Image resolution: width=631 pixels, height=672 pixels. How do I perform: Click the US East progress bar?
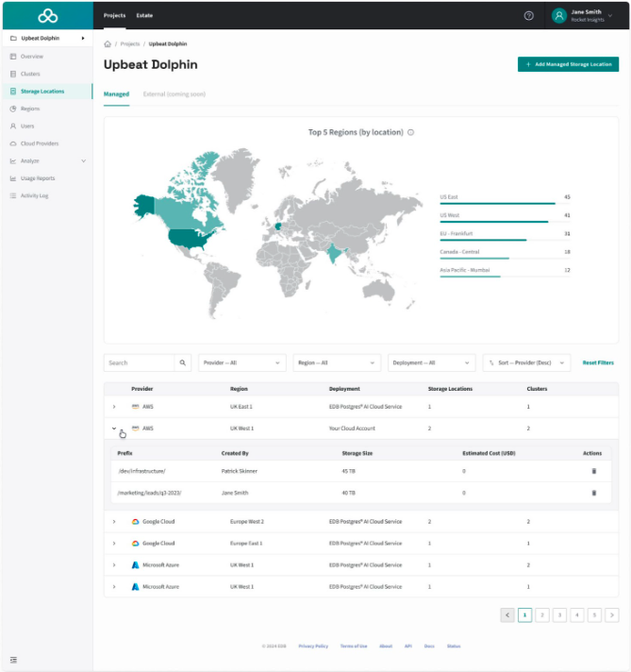[497, 203]
